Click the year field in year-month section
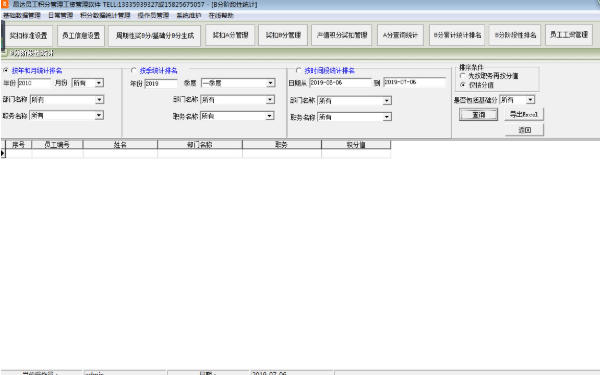600x375 pixels. [34, 83]
